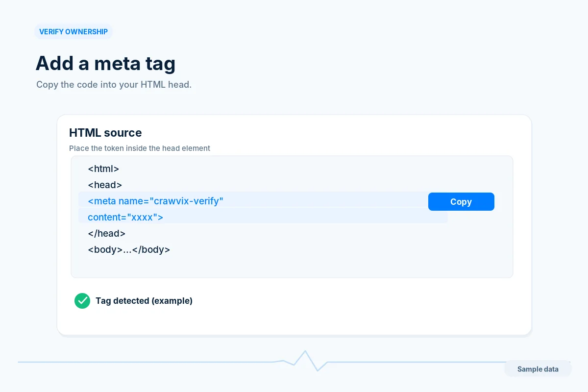This screenshot has width=588, height=392.
Task: Click the <body>...</body> code line
Action: (129, 249)
